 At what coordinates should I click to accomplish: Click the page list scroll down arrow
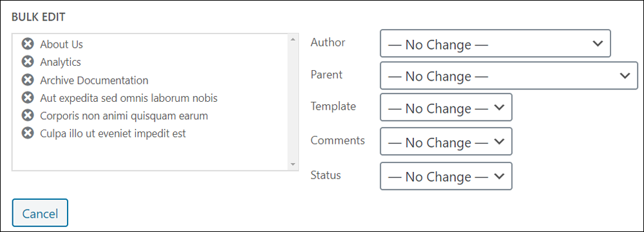[293, 164]
